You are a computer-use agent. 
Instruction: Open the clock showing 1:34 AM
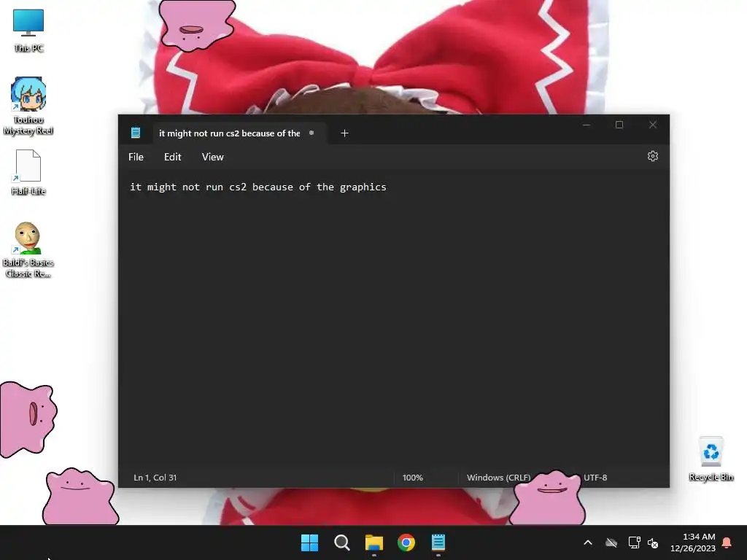[x=693, y=542]
